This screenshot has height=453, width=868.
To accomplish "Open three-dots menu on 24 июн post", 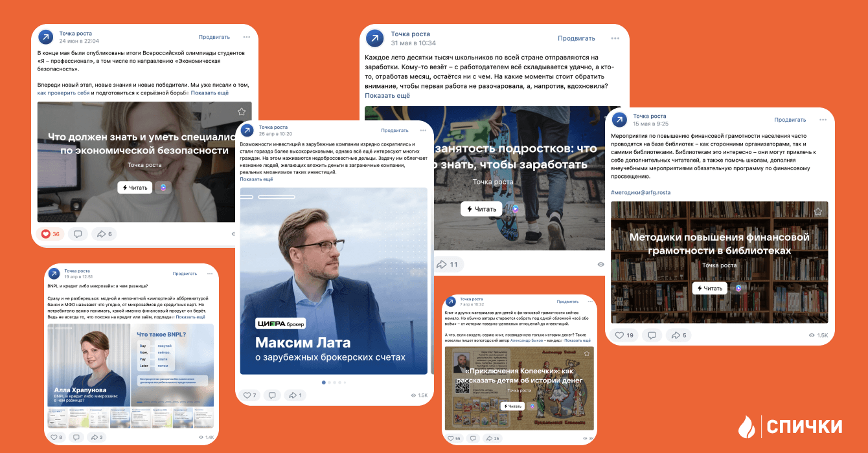I will [247, 37].
